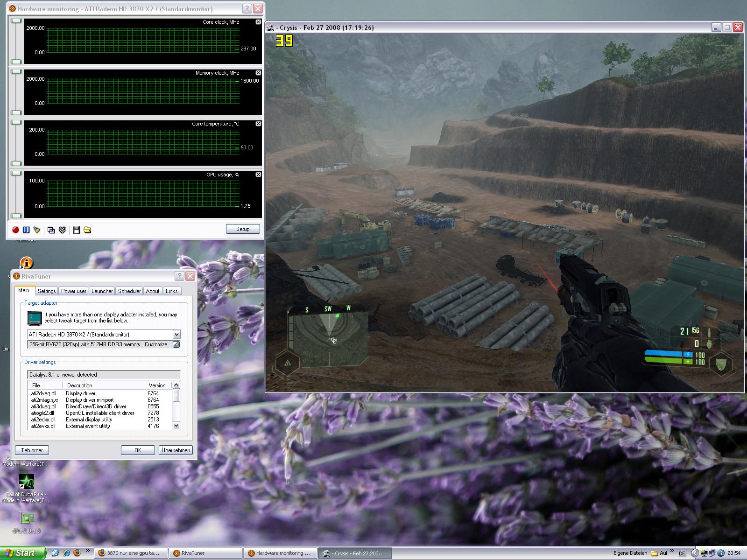Image resolution: width=747 pixels, height=560 pixels.
Task: Apply changes with the Übernehmen button
Action: click(176, 450)
